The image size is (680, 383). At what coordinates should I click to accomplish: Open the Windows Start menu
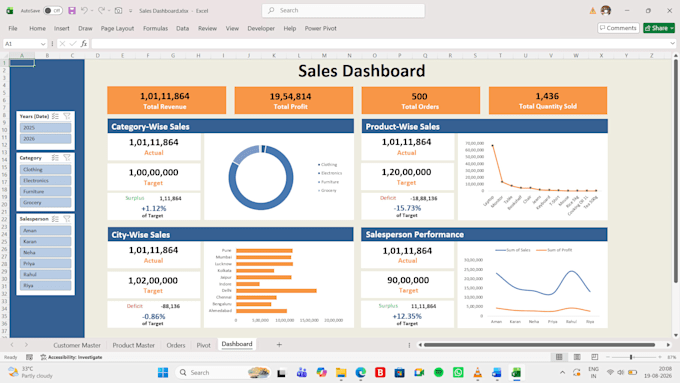163,373
